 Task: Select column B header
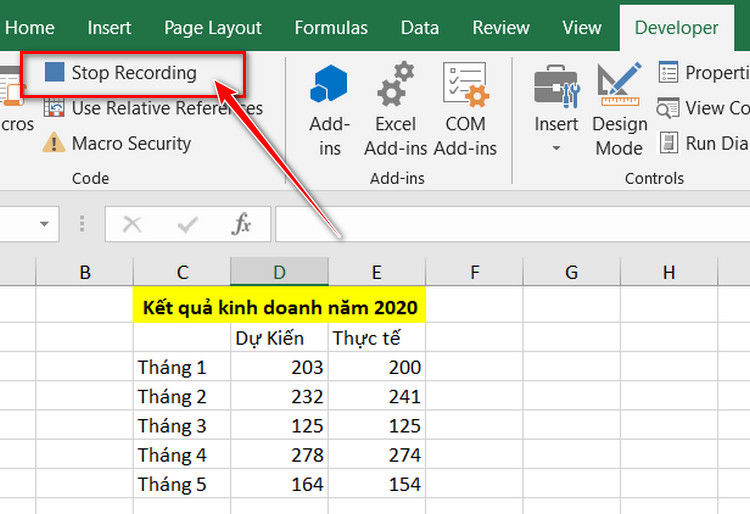pyautogui.click(x=85, y=272)
